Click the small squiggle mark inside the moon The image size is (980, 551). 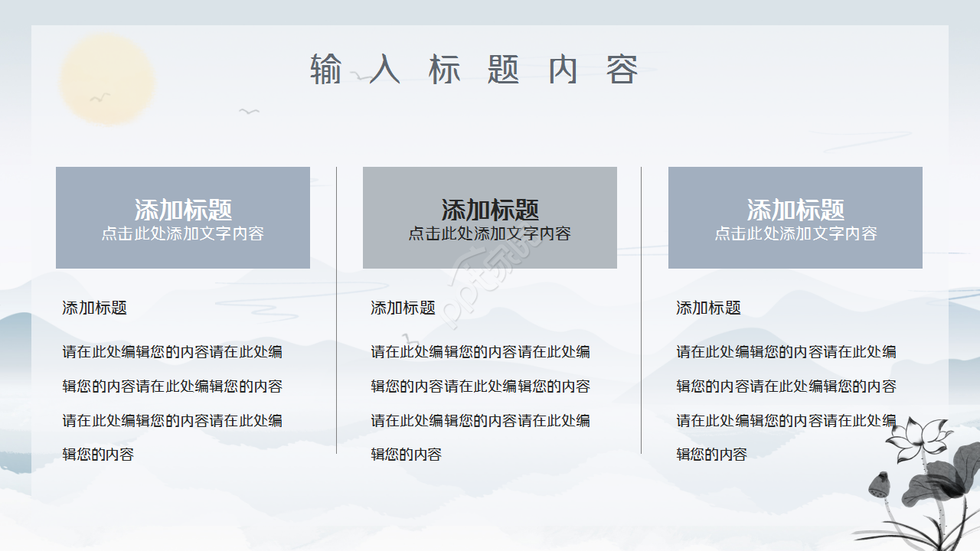(100, 96)
